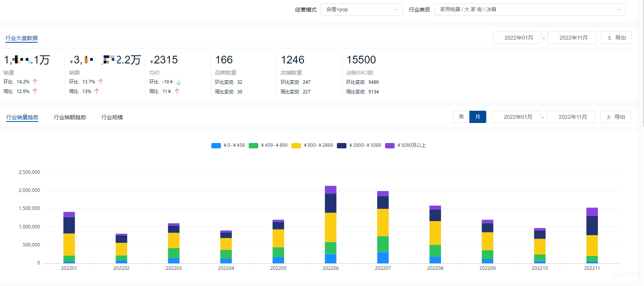This screenshot has height=286, width=644.
Task: Click the 202206 stacked bar in chart
Action: click(x=330, y=227)
